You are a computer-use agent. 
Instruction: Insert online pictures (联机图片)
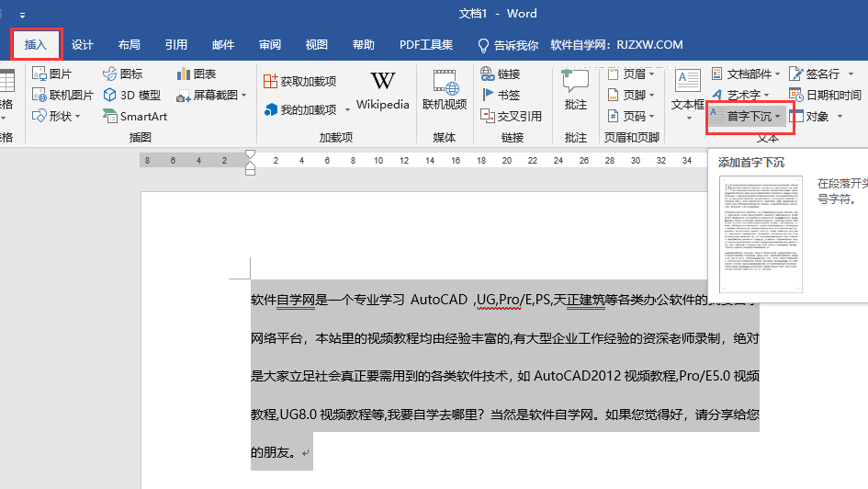(62, 95)
